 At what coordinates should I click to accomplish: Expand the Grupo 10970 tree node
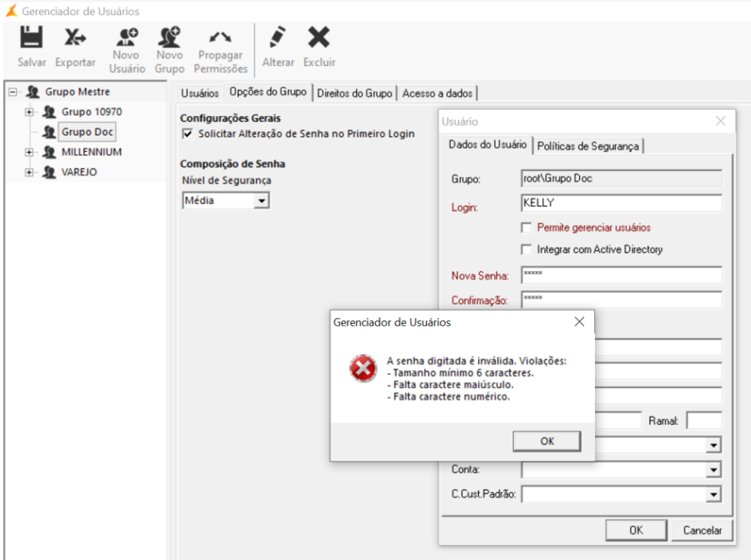coord(29,112)
